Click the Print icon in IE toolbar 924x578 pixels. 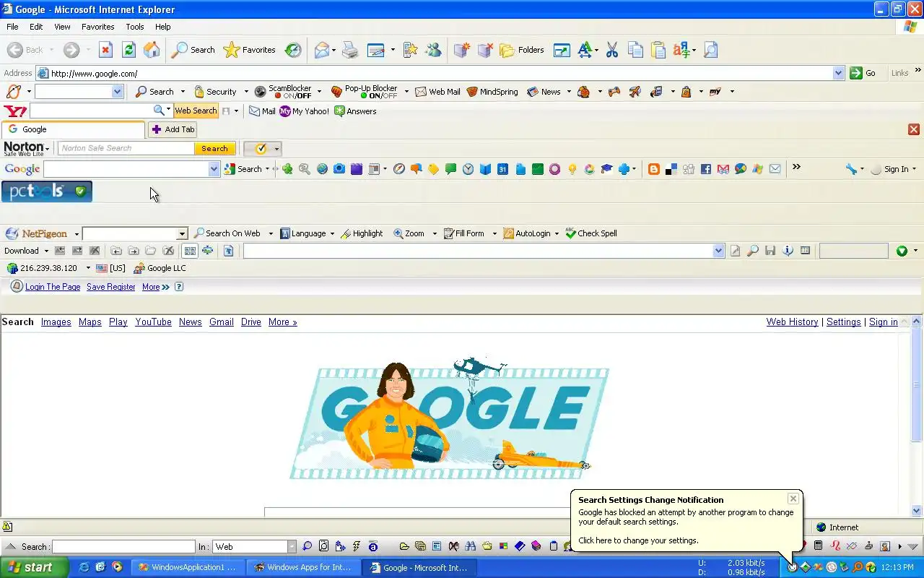pos(350,50)
